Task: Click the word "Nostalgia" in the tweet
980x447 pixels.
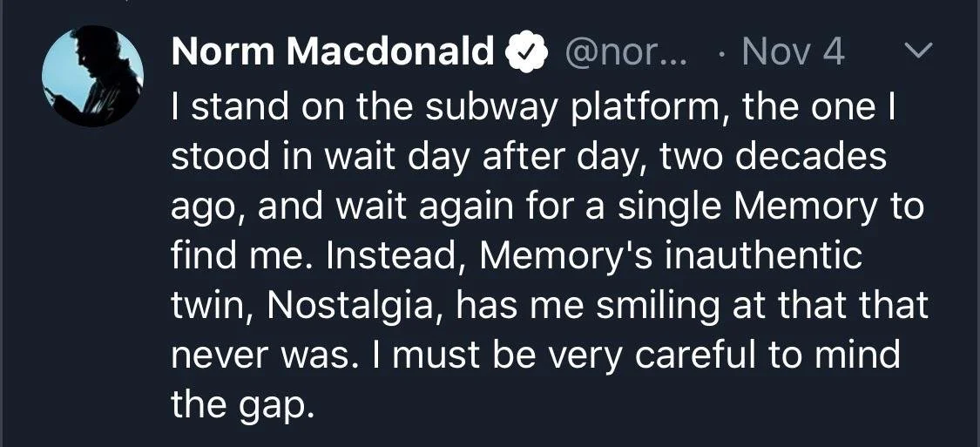Action: pyautogui.click(x=355, y=307)
